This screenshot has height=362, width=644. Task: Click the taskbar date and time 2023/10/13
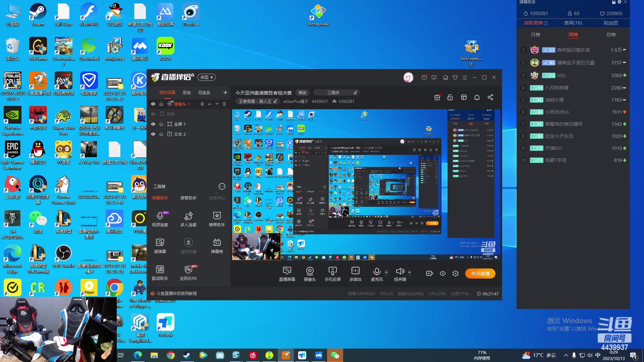point(613,355)
